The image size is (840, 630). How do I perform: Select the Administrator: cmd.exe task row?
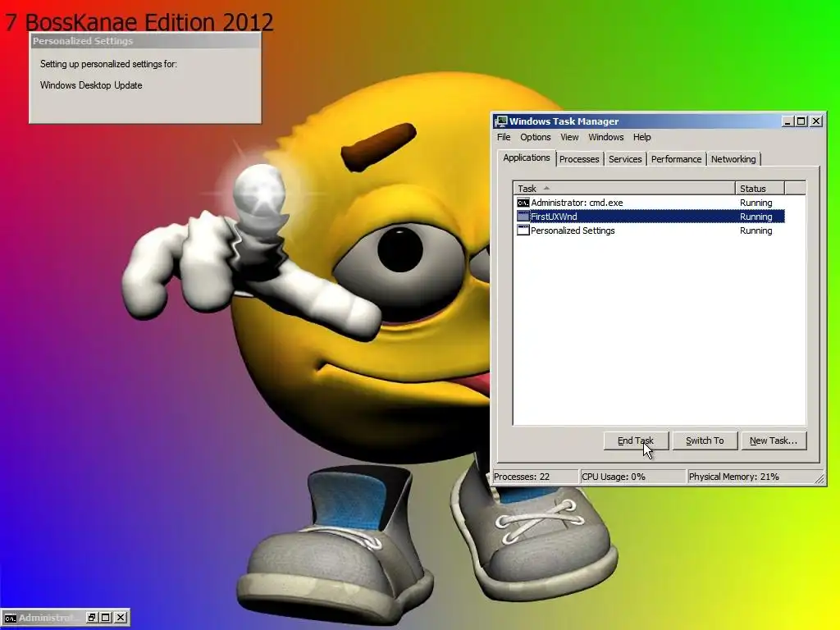651,203
